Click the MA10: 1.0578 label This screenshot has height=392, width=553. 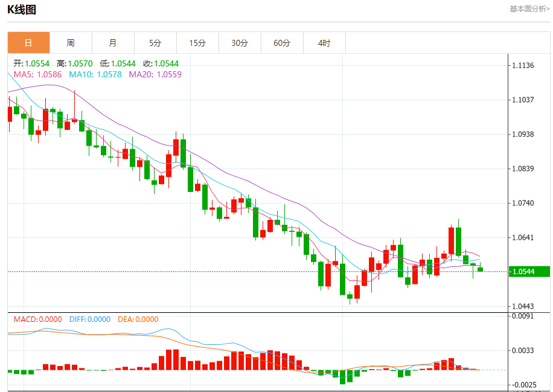tap(95, 74)
